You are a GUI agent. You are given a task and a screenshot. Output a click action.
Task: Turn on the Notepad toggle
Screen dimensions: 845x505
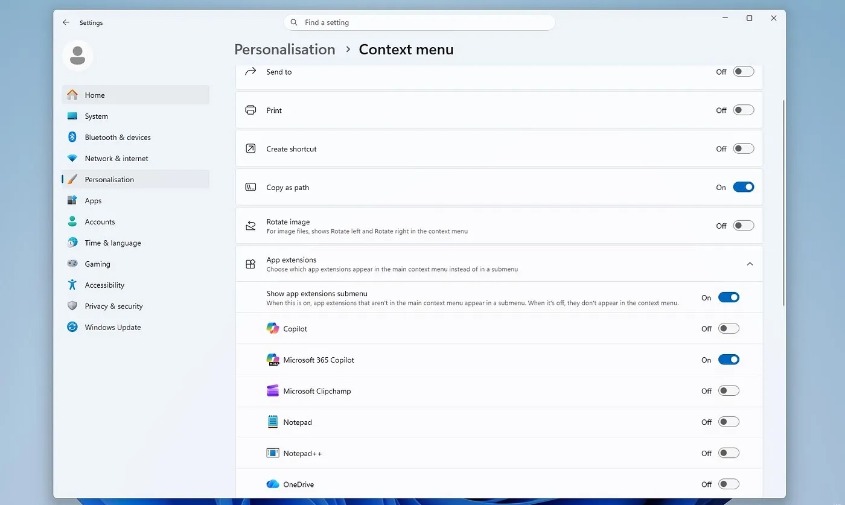729,422
